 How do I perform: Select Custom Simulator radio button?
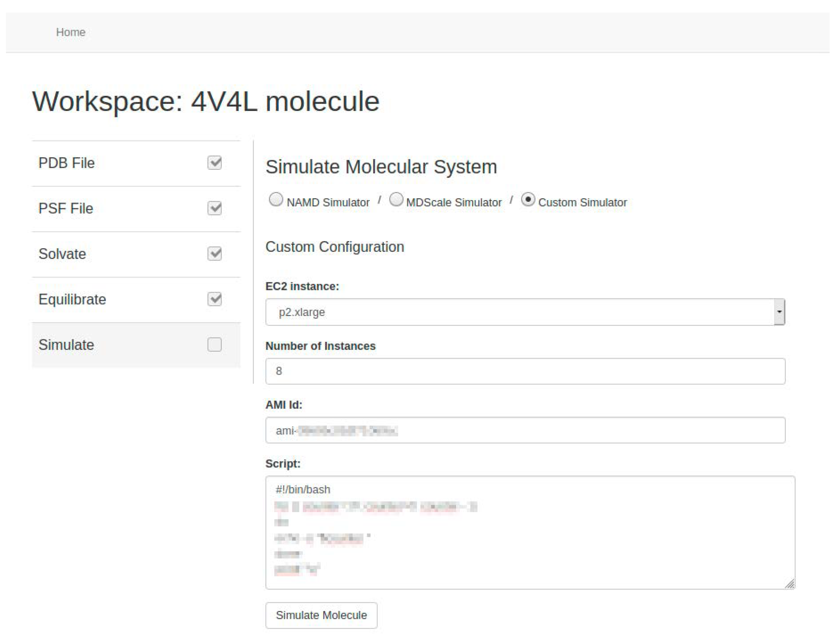pyautogui.click(x=528, y=199)
